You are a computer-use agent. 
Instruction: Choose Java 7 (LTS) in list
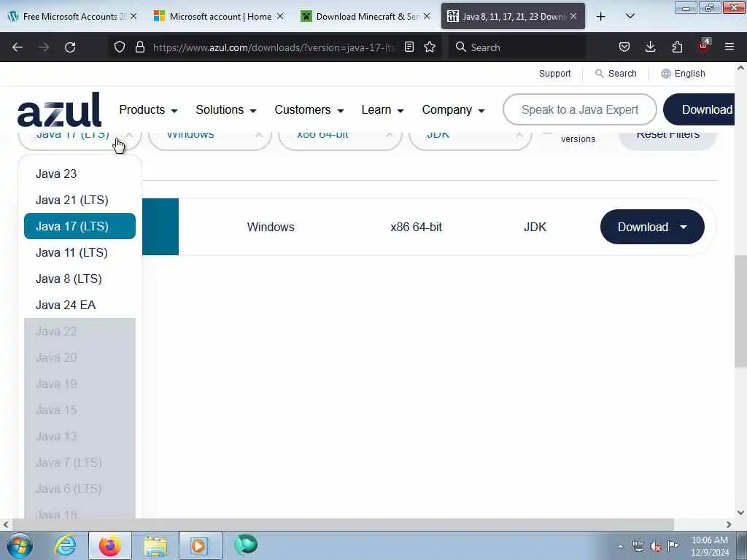(80, 462)
